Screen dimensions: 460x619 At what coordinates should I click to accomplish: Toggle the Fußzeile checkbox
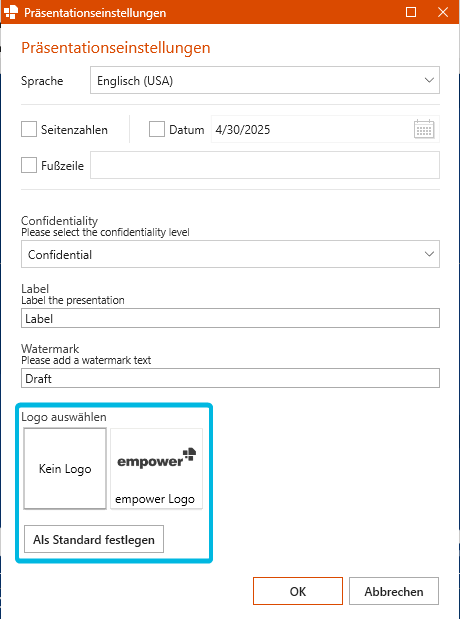[29, 165]
